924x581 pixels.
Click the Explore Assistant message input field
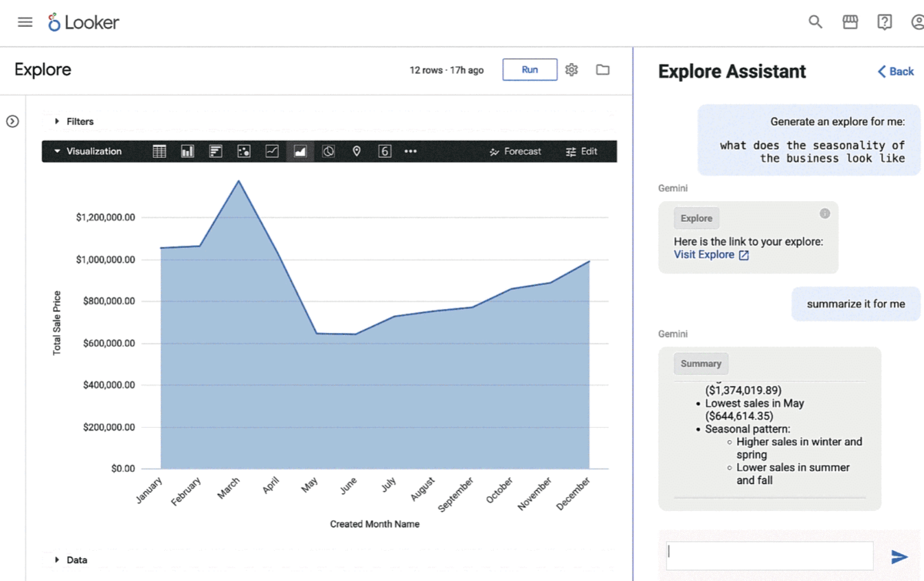(768, 554)
